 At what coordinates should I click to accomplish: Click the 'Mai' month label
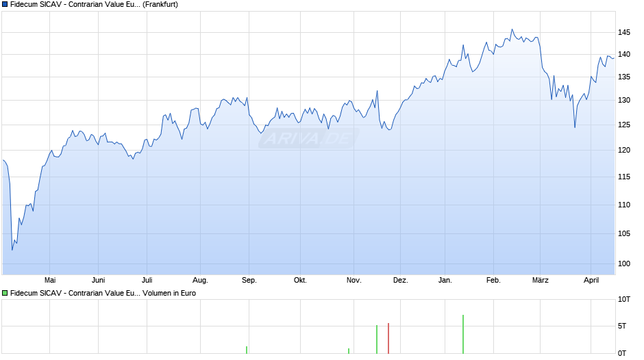click(x=50, y=280)
